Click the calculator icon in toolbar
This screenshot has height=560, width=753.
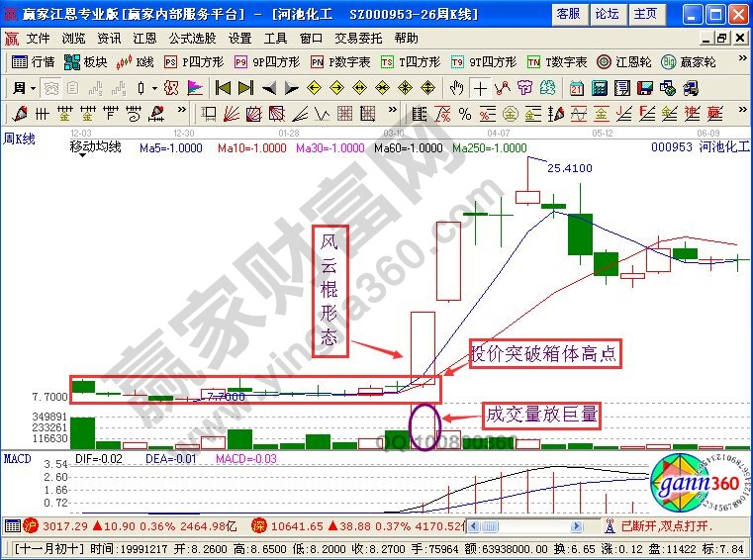click(x=599, y=88)
